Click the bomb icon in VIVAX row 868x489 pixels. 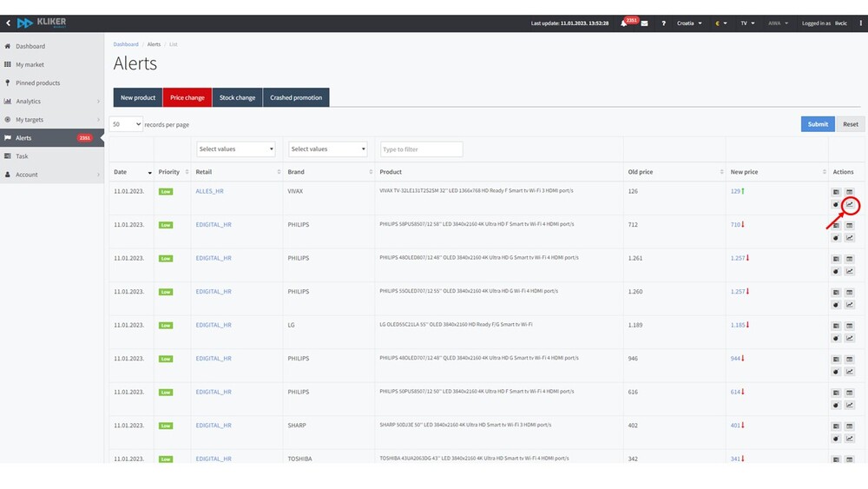point(836,205)
